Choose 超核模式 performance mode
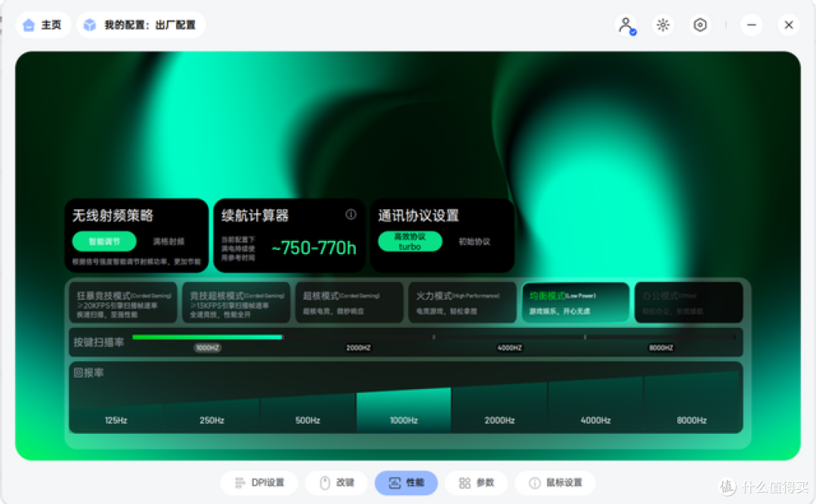Screen dimensions: 816x504 [x=349, y=302]
